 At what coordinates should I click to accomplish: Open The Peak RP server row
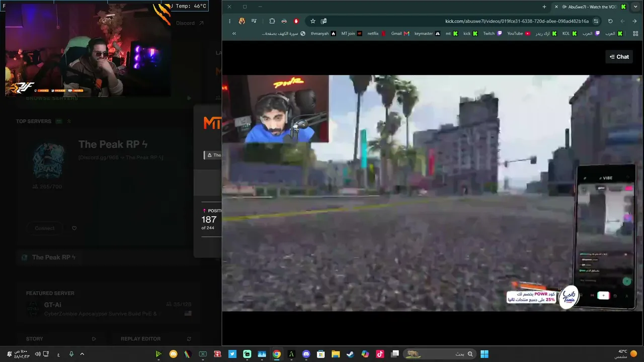click(109, 257)
